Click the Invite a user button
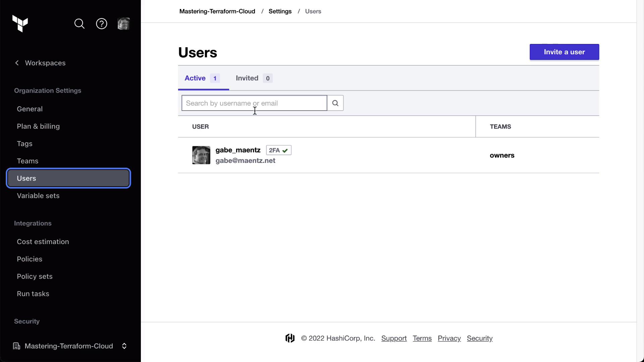Screen dimensions: 644x362 coord(564,52)
